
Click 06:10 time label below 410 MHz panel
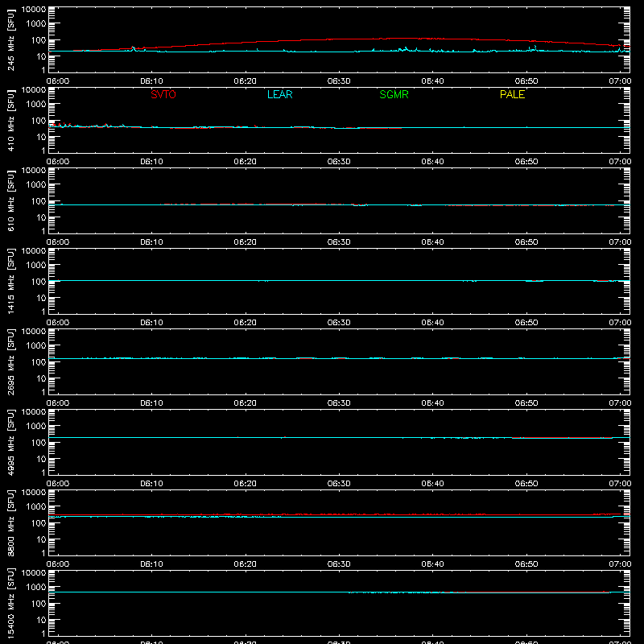tap(151, 162)
